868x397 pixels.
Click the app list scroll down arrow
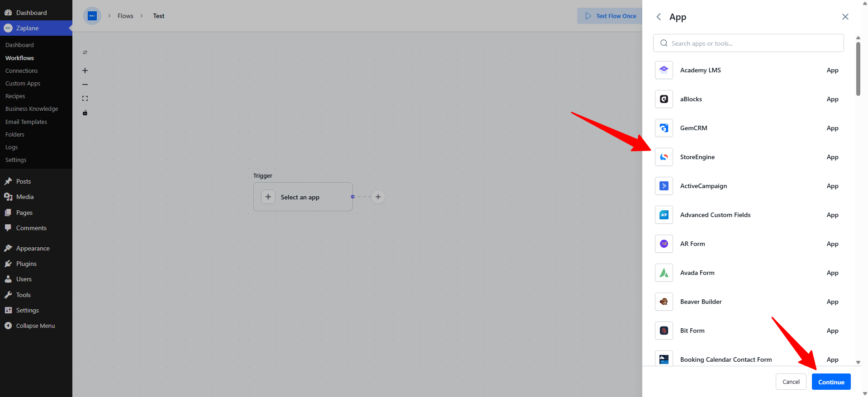pos(858,363)
